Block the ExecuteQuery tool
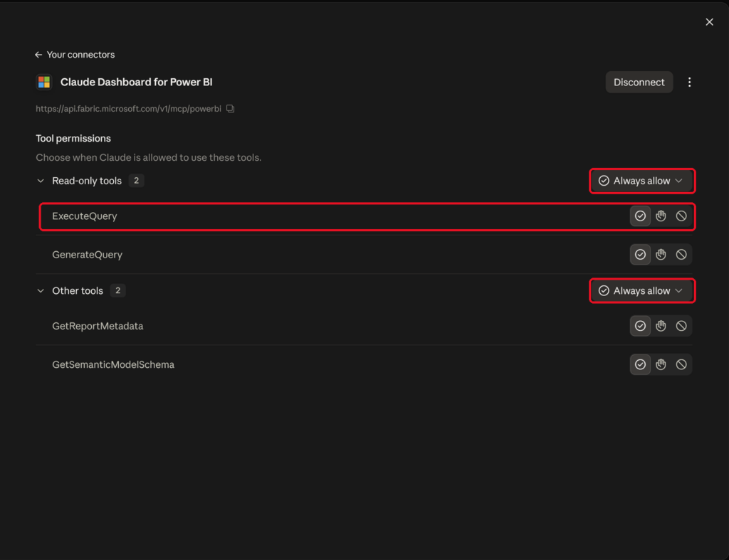The height and width of the screenshot is (560, 729). (x=681, y=216)
